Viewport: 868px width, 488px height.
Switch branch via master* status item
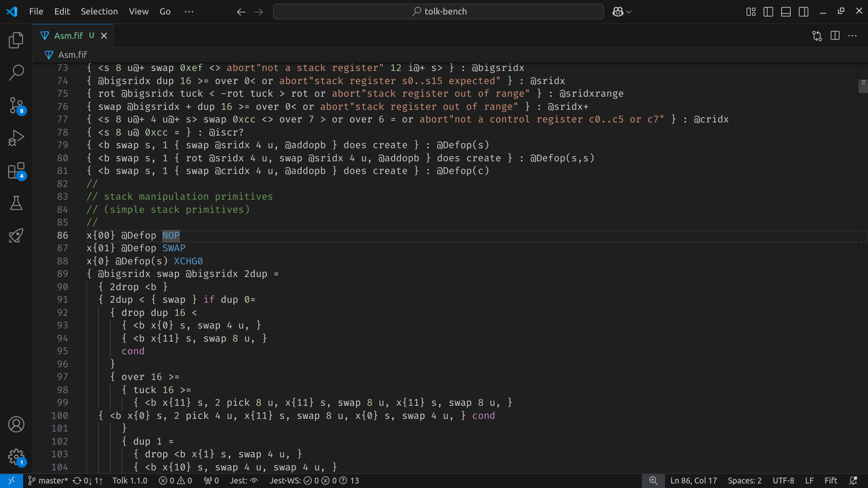[x=47, y=481]
